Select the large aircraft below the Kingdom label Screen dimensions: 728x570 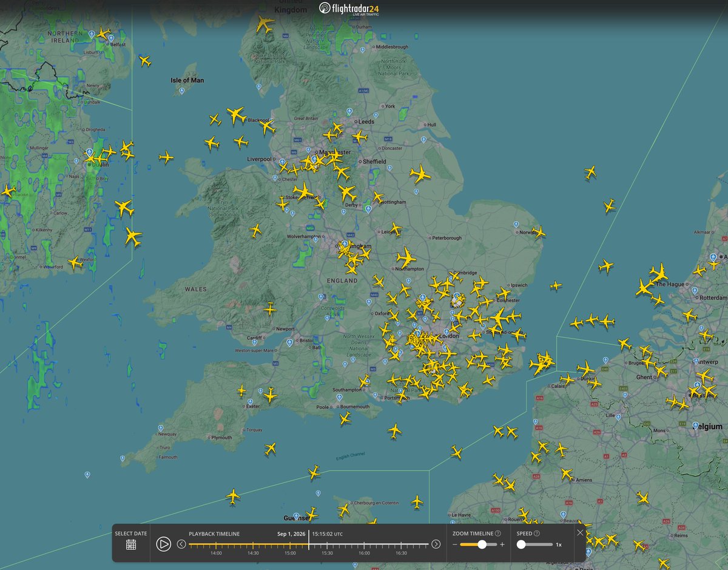pyautogui.click(x=265, y=24)
